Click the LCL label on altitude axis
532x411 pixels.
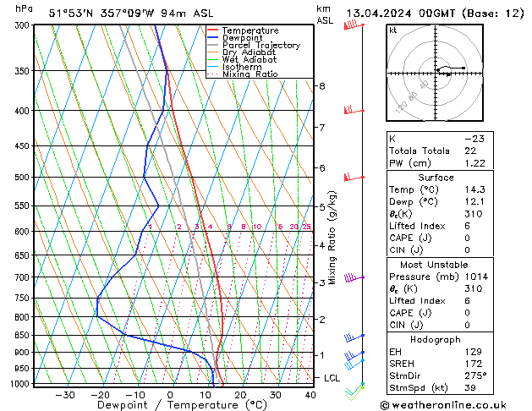pyautogui.click(x=332, y=378)
